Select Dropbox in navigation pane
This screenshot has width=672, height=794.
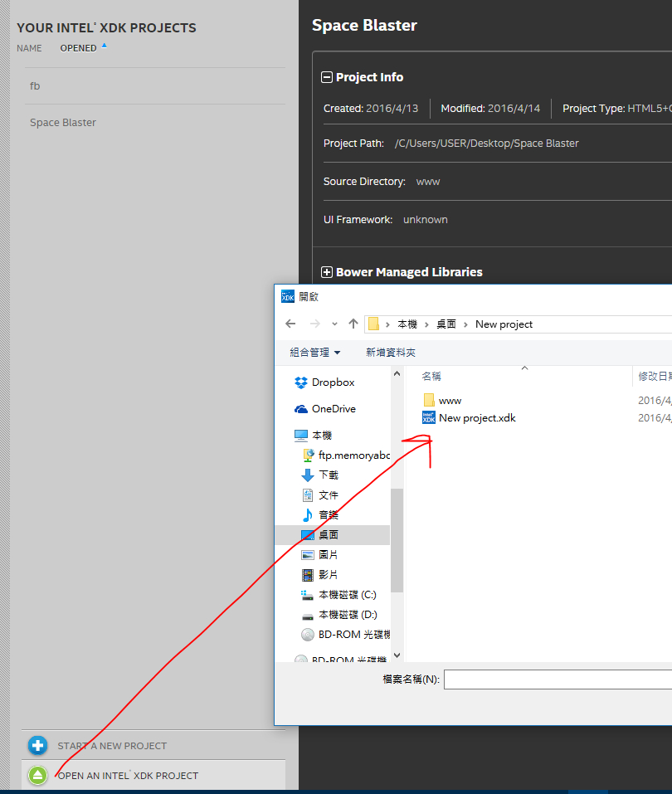click(324, 382)
